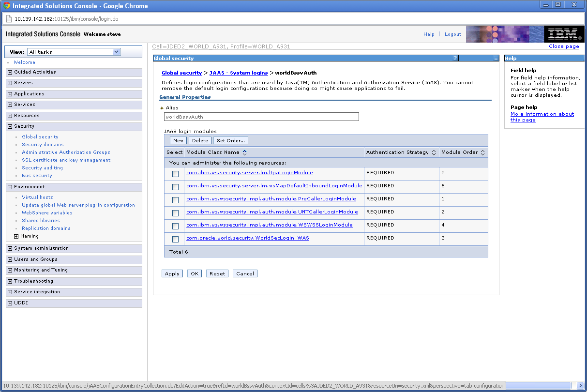Open com.ibm.ws.security.server.lm.ltpaLoginModule link

tap(250, 173)
